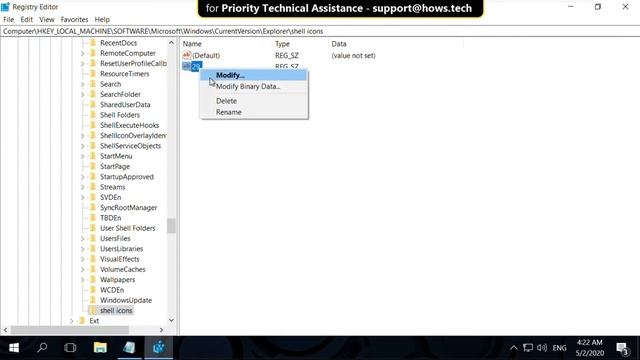Viewport: 640px width, 360px height.
Task: Open Windows Start menu
Action: [14, 347]
